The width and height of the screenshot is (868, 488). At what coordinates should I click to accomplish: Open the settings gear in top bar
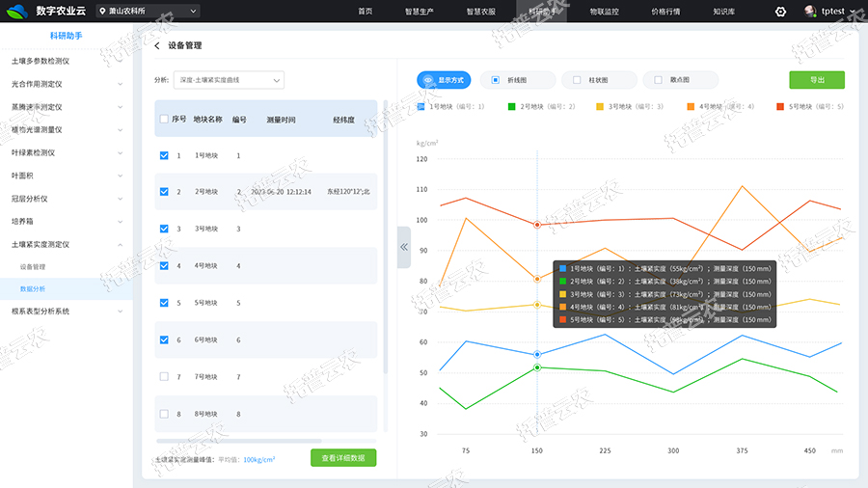pyautogui.click(x=780, y=12)
